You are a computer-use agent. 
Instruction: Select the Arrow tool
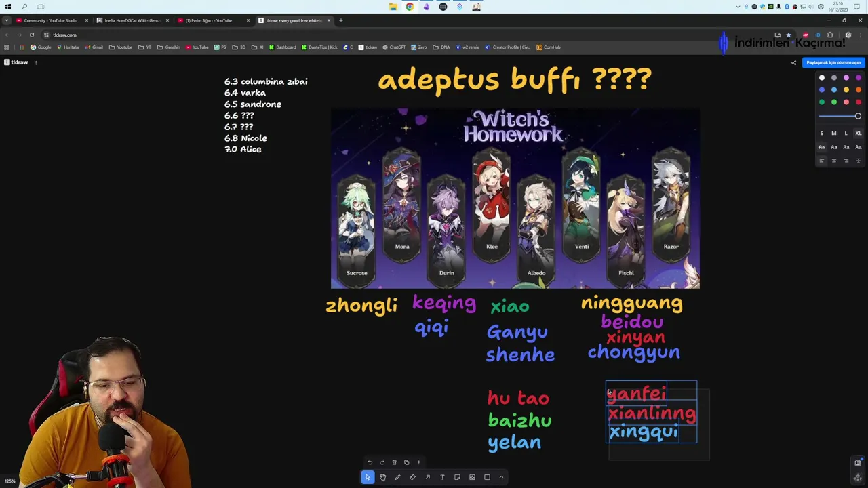tap(427, 477)
